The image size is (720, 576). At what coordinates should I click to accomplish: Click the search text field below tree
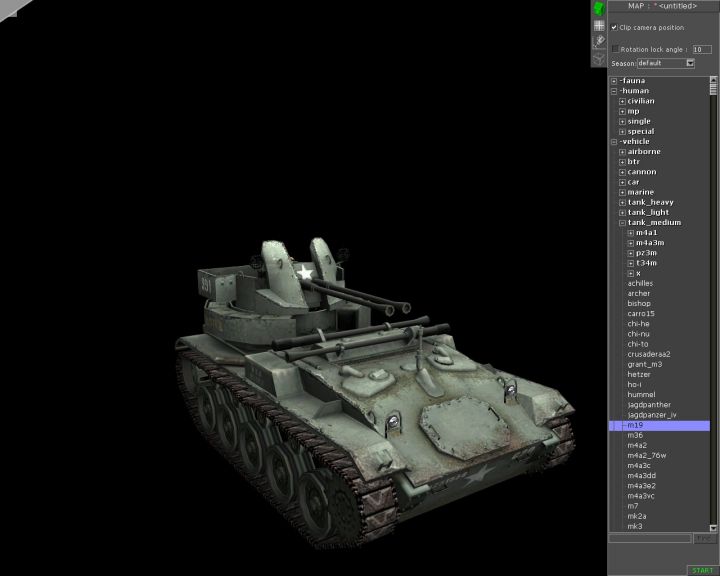coord(650,538)
